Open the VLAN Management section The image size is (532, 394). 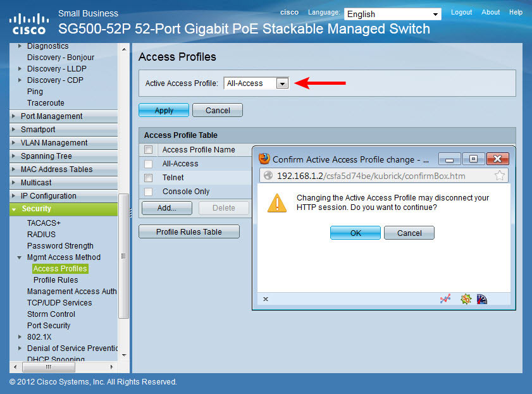64,143
